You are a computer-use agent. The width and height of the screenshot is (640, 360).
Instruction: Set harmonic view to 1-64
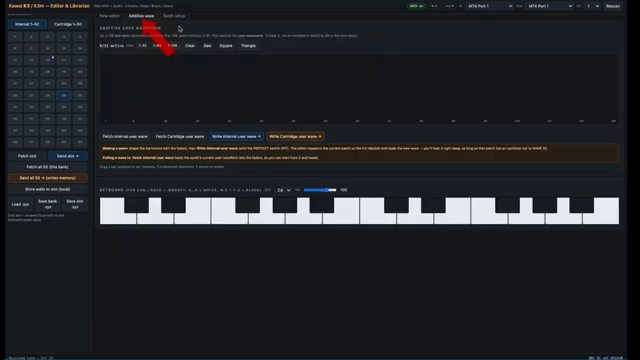coord(157,46)
